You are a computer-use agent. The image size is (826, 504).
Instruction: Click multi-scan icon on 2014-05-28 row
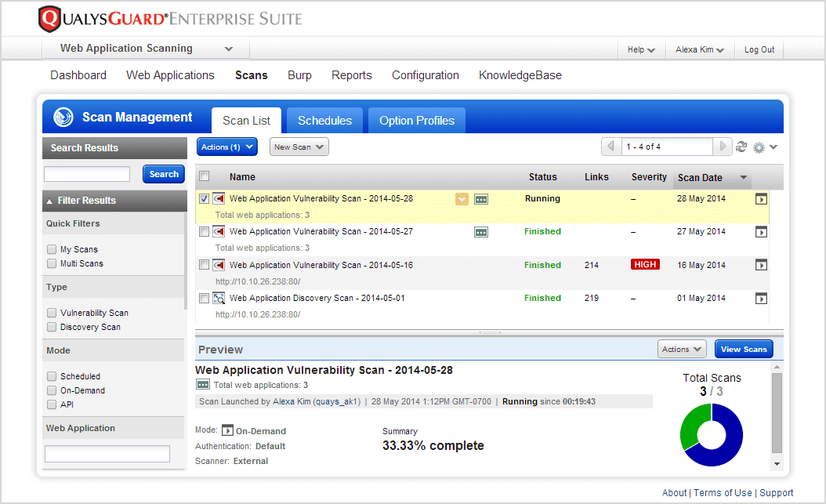click(481, 199)
